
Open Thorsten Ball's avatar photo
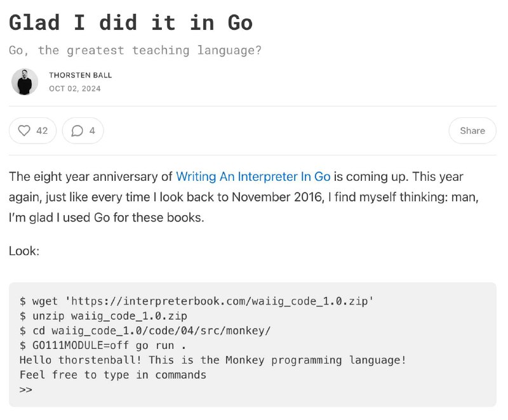(x=25, y=82)
